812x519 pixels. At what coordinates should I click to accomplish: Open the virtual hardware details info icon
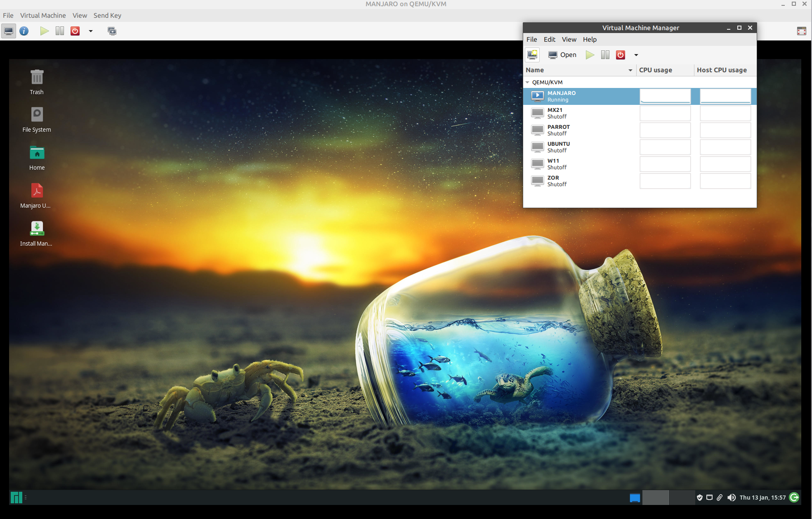coord(24,31)
